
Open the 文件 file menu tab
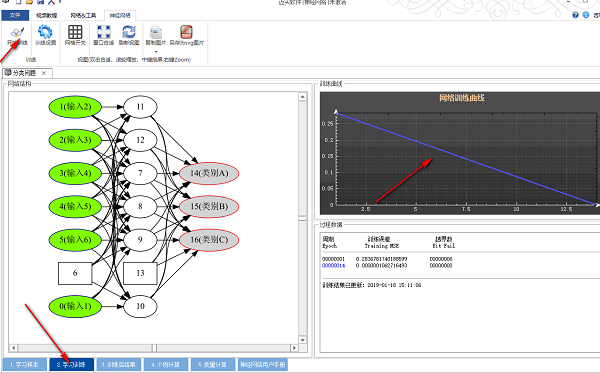(x=15, y=15)
